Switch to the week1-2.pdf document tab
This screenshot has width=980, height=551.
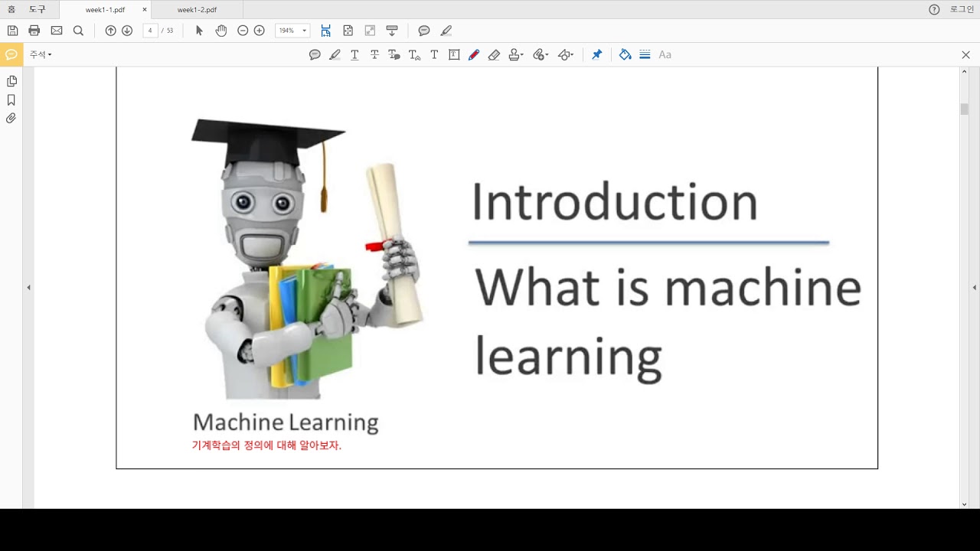197,10
